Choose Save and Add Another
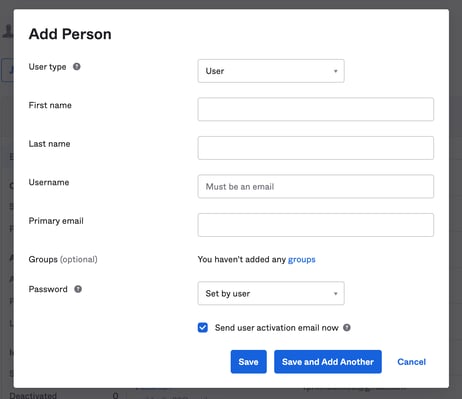The width and height of the screenshot is (462, 399). 328,362
